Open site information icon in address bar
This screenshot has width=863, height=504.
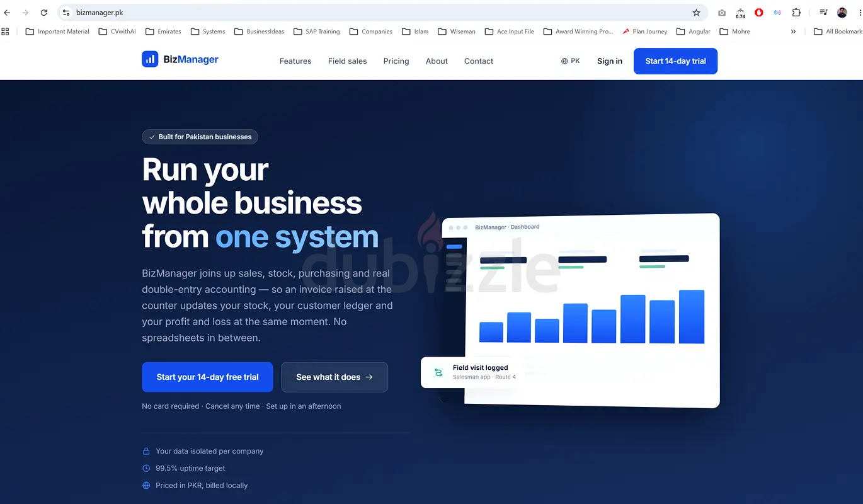(66, 13)
